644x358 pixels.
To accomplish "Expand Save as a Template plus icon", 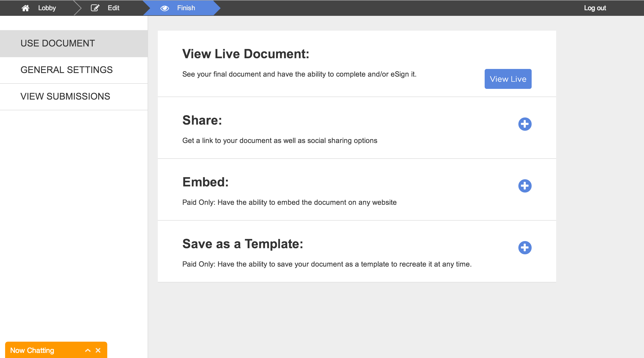I will pyautogui.click(x=525, y=248).
